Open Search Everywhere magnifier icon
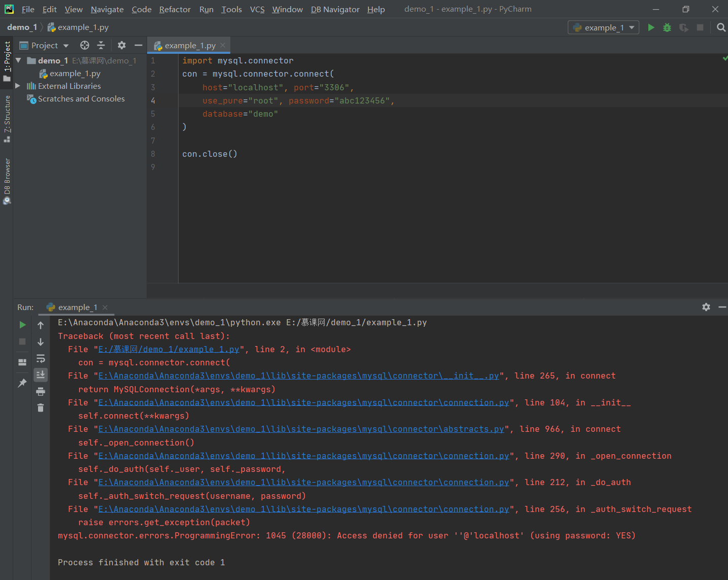728x580 pixels. tap(721, 27)
